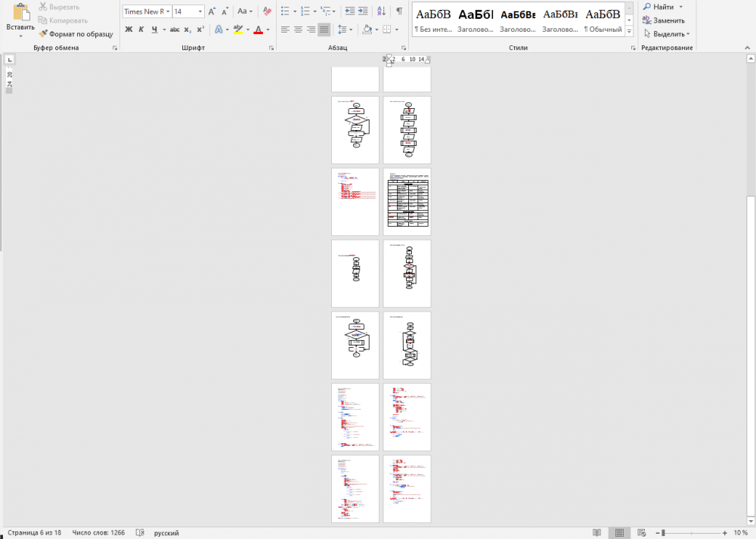Toggle italic К formatting

(x=141, y=29)
